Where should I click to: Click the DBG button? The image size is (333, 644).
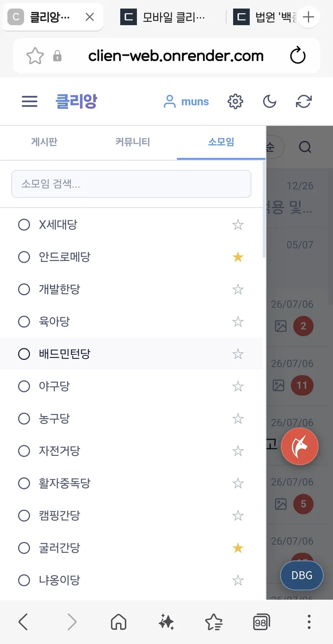[x=301, y=576]
